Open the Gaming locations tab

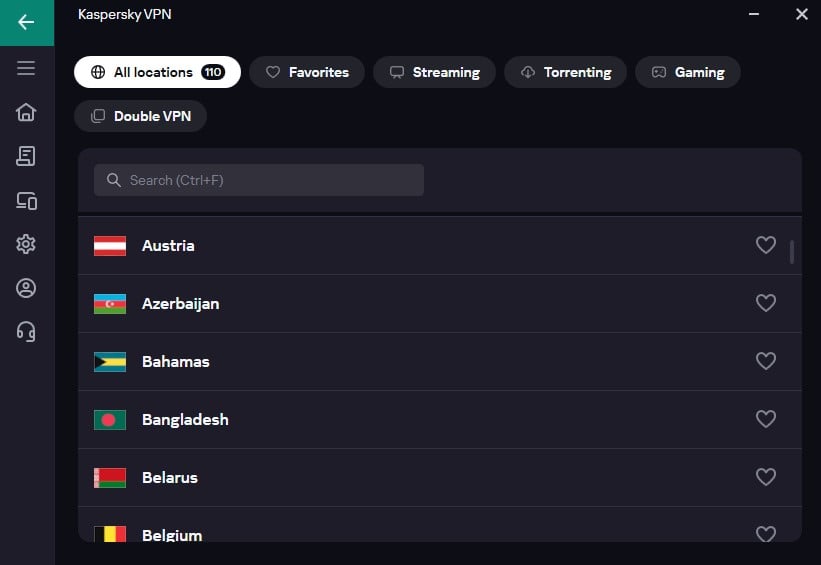[x=687, y=72]
